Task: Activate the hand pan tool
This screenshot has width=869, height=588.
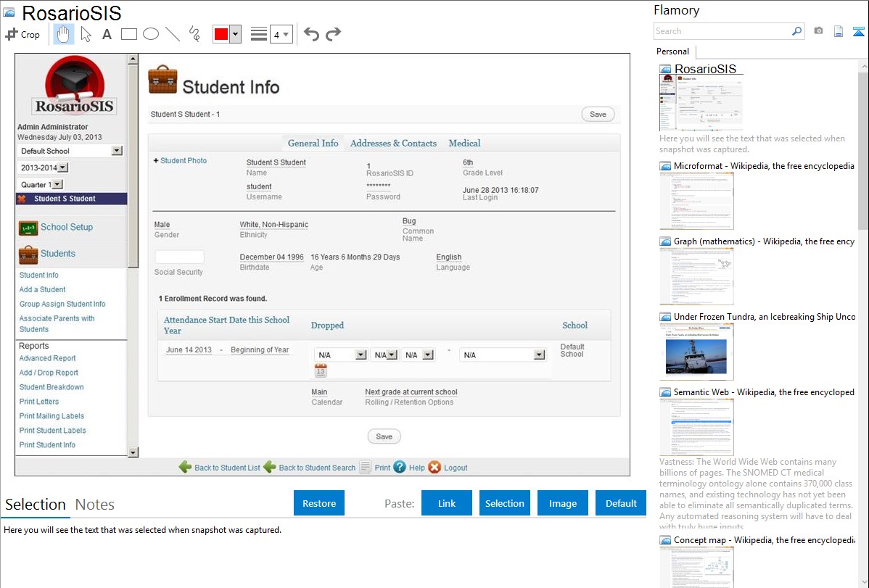Action: (x=63, y=34)
